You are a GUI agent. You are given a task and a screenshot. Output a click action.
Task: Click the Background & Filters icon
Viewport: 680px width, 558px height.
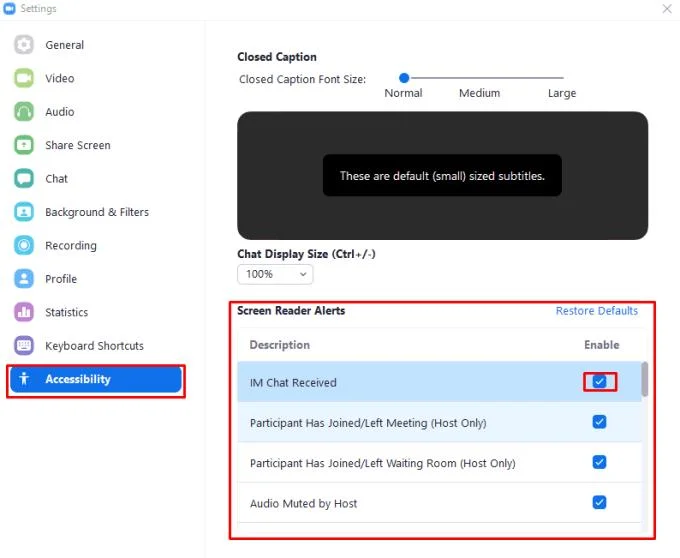[24, 212]
